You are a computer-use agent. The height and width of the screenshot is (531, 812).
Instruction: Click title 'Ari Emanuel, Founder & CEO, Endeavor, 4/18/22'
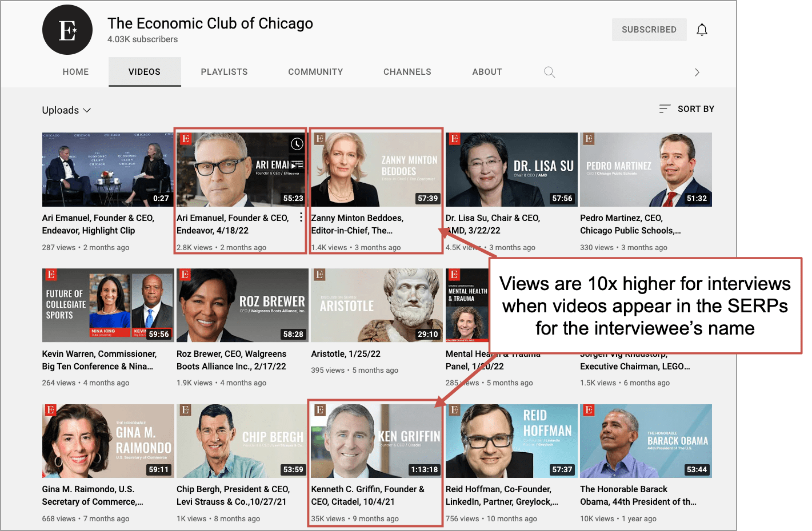(x=233, y=224)
